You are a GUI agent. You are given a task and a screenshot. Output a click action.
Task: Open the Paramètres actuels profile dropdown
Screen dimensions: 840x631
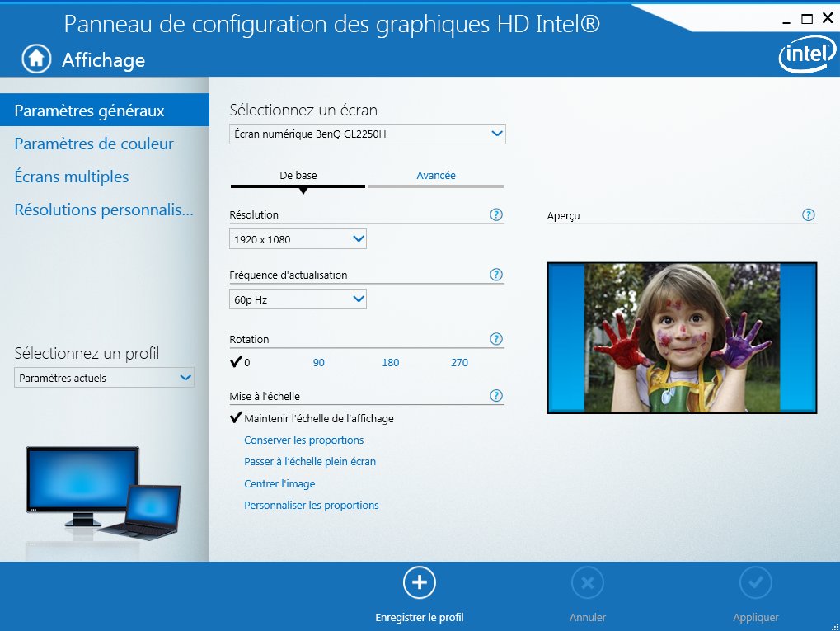[104, 377]
